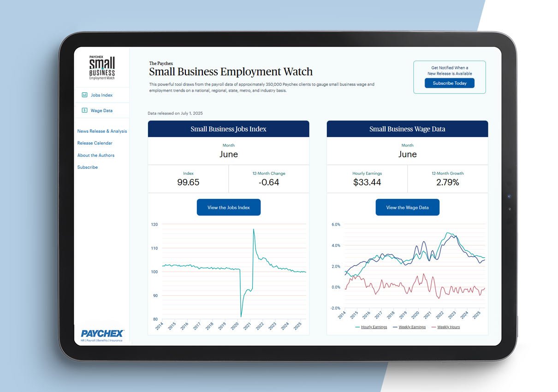This screenshot has height=392, width=558.
Task: Toggle Weekly Hours legend entry
Action: pos(445,327)
